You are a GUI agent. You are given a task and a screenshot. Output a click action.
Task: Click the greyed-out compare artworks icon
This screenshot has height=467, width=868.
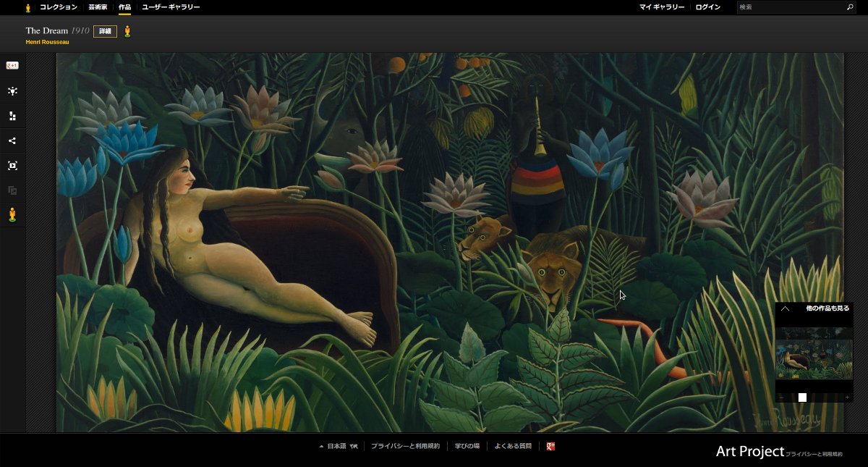(12, 190)
